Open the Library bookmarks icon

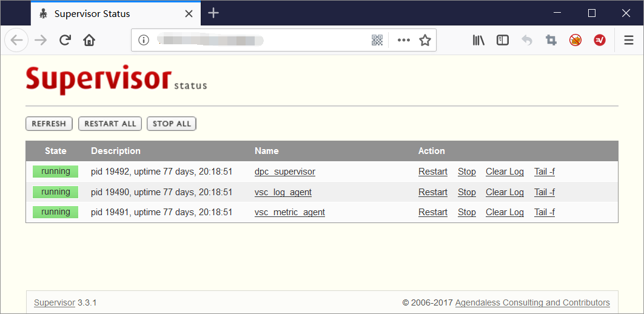(478, 40)
